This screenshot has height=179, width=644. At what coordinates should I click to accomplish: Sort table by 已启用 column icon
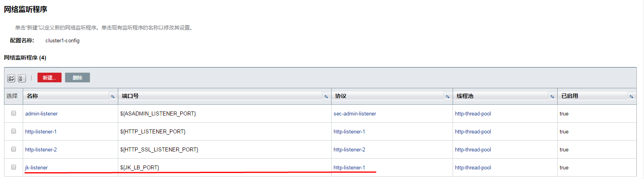click(631, 96)
